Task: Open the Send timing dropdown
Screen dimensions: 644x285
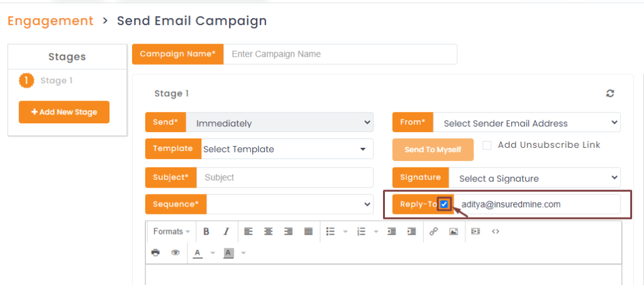Action: pos(280,123)
